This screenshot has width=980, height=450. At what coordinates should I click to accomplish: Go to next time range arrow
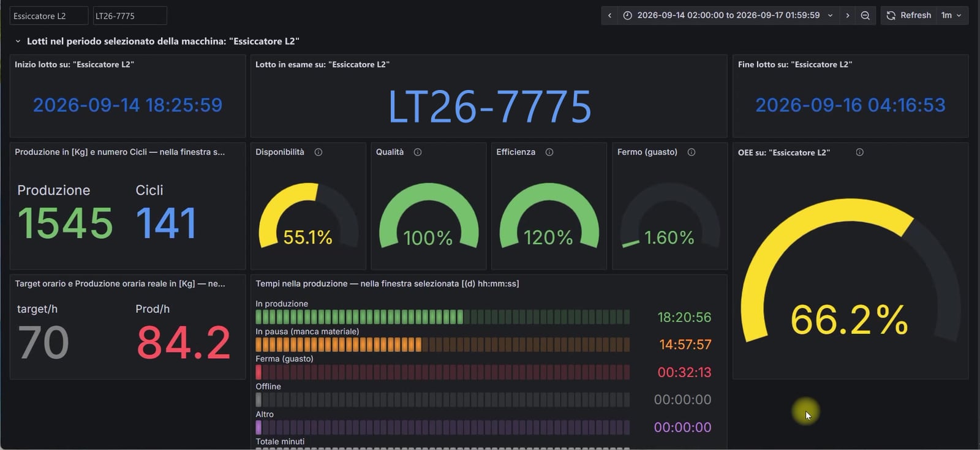pos(848,15)
